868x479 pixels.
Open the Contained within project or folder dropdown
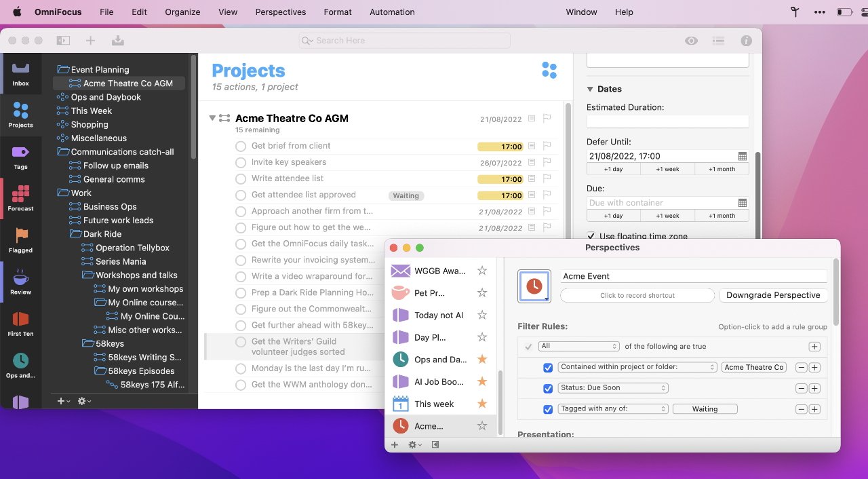coord(637,367)
